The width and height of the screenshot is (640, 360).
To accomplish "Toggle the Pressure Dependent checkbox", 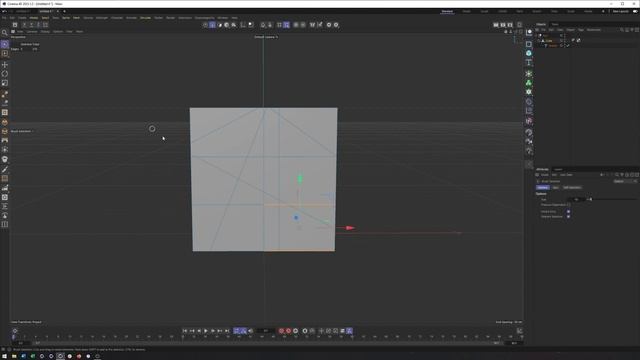I will (x=569, y=205).
